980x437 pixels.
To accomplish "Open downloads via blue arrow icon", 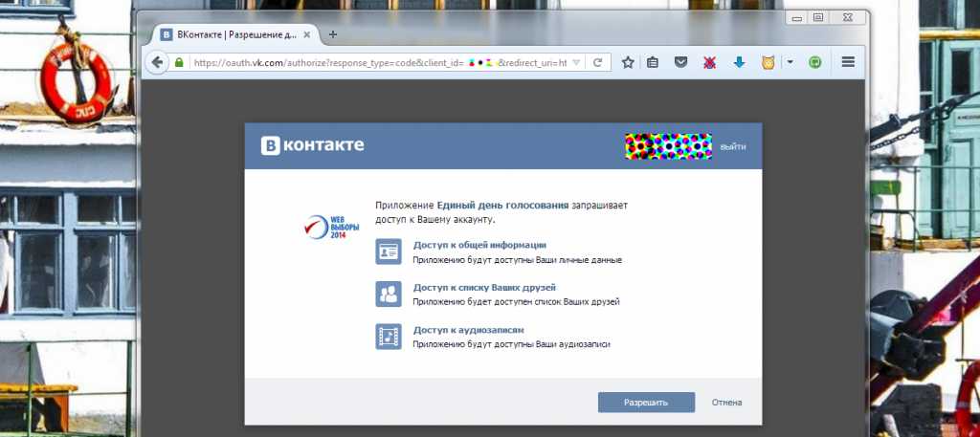I will point(739,62).
